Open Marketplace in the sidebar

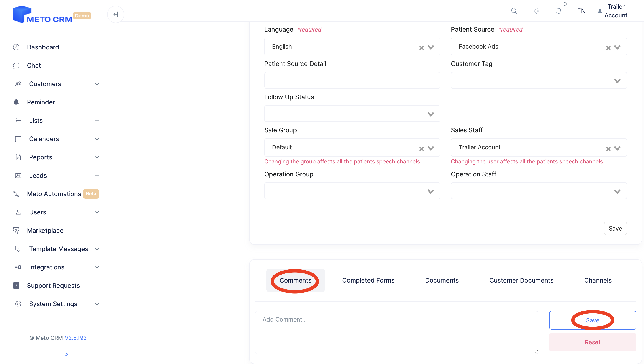tap(45, 231)
